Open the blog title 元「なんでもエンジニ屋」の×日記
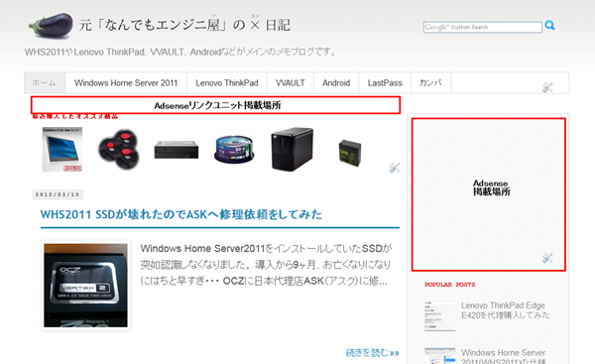The image size is (595, 364). point(184,25)
